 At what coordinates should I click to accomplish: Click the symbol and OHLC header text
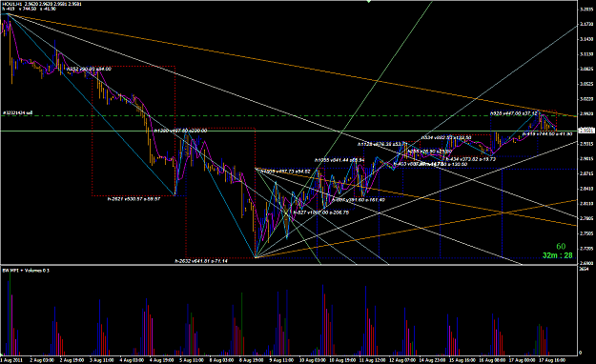click(41, 4)
